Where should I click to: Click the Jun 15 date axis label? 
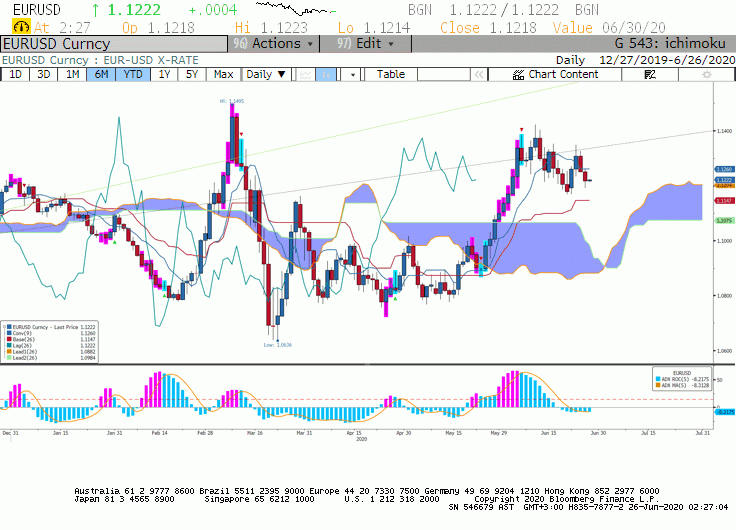pos(548,433)
